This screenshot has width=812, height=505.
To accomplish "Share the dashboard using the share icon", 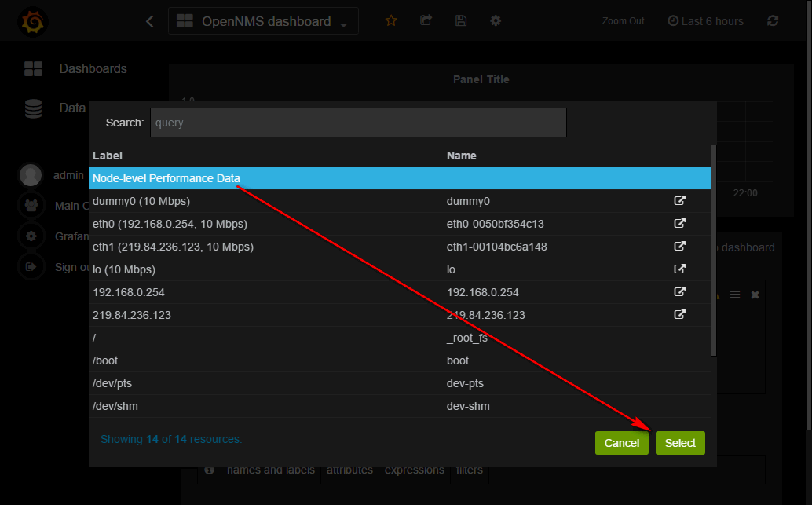I will 426,20.
